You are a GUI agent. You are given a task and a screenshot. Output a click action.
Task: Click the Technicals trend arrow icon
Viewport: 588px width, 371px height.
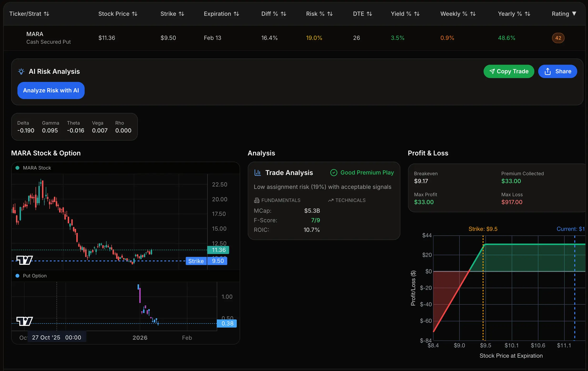[x=331, y=200]
